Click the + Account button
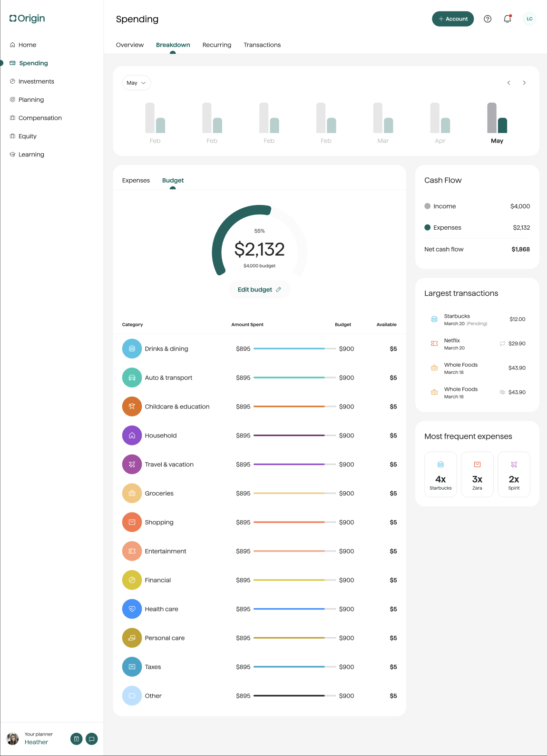547x756 pixels. 453,19
